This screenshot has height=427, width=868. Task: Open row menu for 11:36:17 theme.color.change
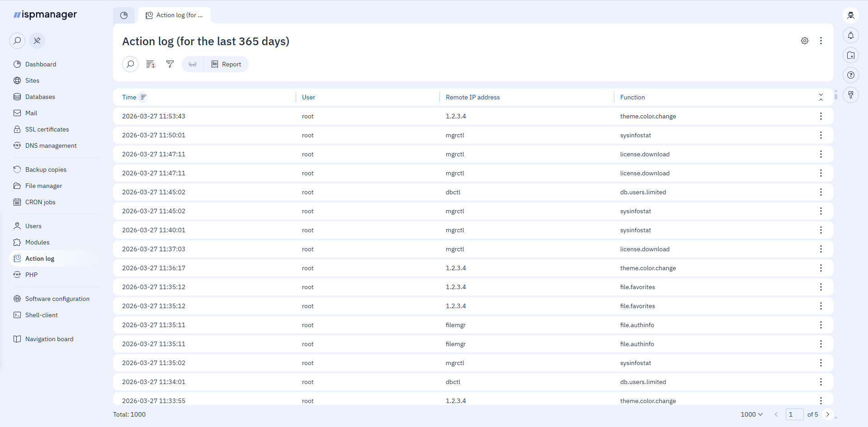[x=821, y=268]
